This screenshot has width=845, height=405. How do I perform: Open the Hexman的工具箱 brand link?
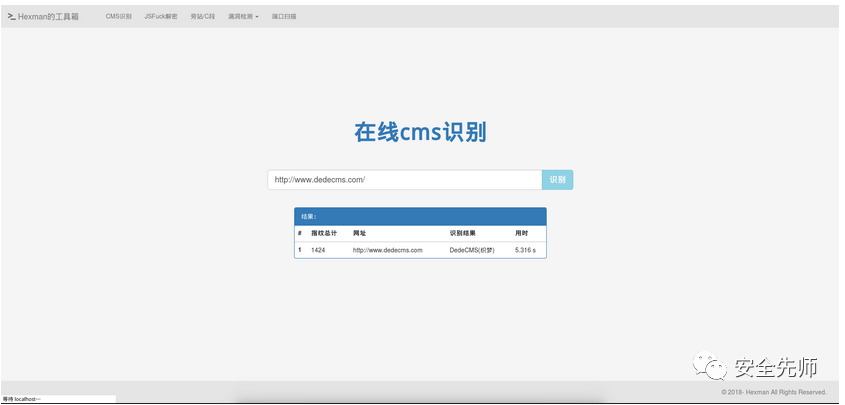(x=43, y=17)
